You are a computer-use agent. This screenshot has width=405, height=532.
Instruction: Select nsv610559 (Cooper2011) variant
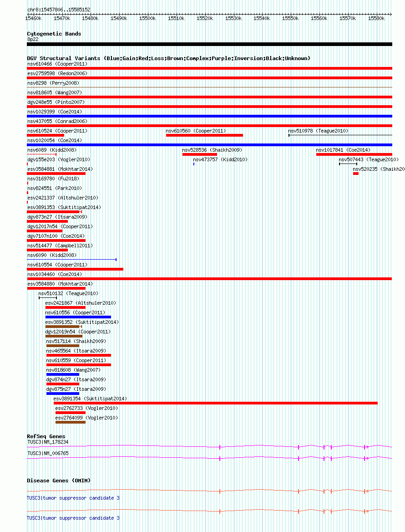tap(76, 360)
